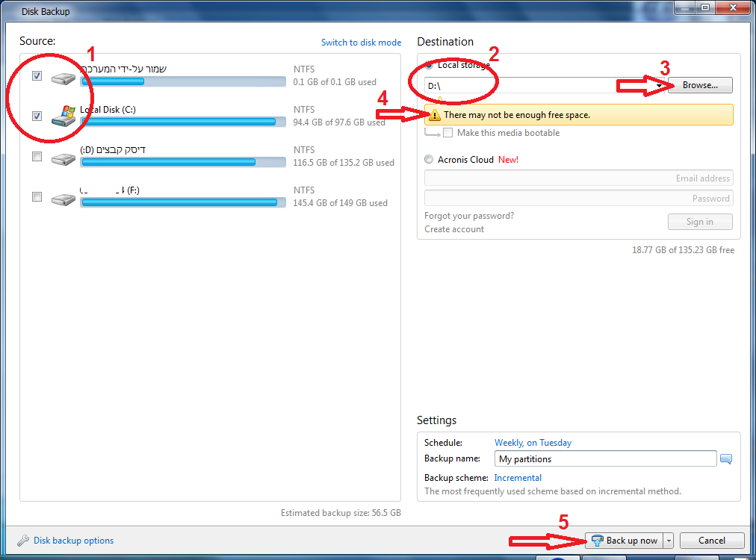
Task: Open Disk backup options link
Action: (x=74, y=541)
